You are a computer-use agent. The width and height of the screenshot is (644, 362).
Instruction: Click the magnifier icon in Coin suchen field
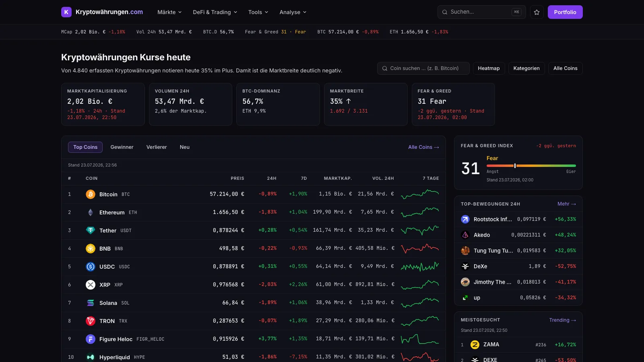[385, 68]
